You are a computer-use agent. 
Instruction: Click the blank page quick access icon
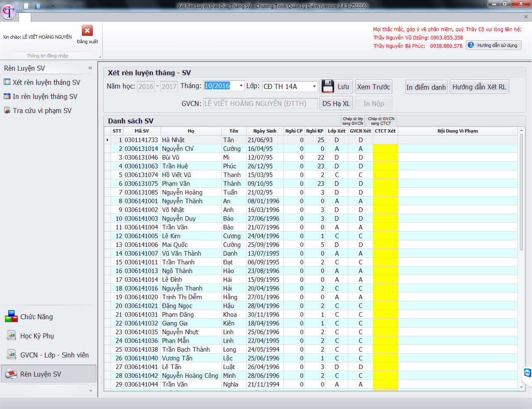tap(26, 6)
